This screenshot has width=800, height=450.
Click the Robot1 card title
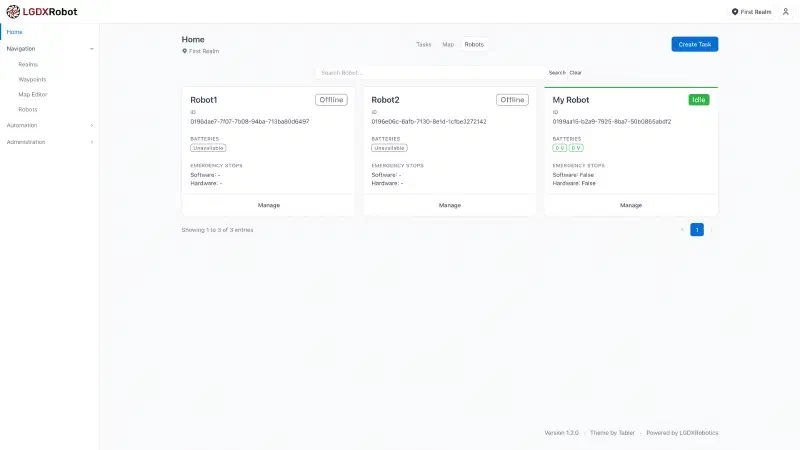(x=204, y=100)
